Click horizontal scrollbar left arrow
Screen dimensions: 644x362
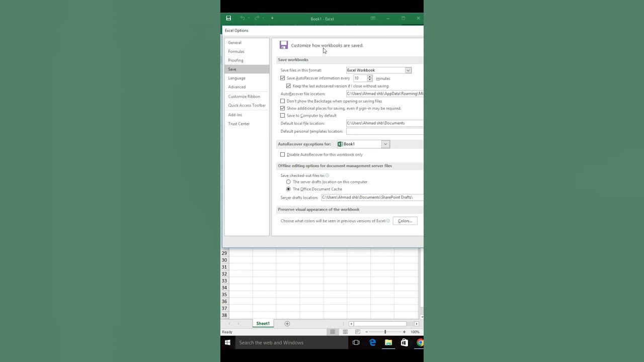pos(351,324)
